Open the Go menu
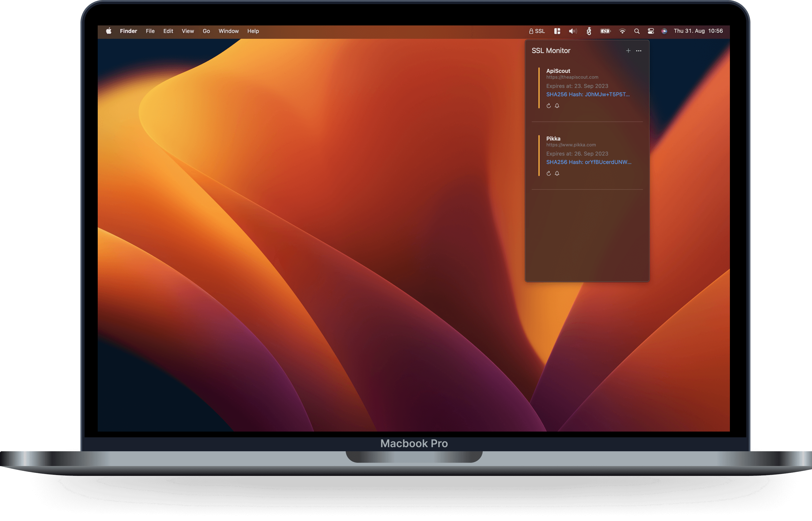The width and height of the screenshot is (812, 521). click(206, 31)
